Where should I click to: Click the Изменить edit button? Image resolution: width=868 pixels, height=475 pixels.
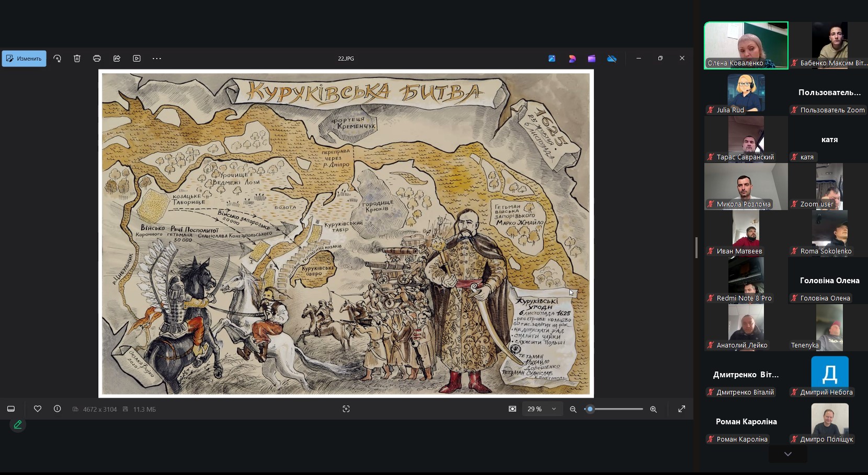[24, 59]
